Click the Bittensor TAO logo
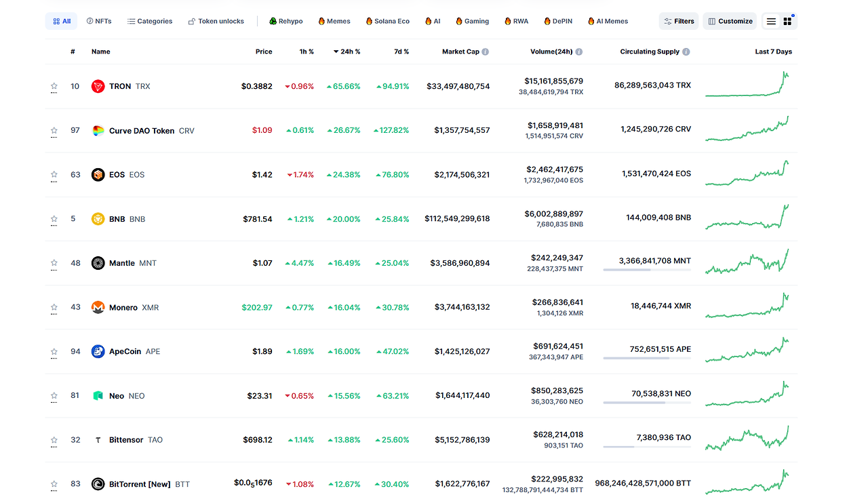The width and height of the screenshot is (868, 501). click(98, 440)
